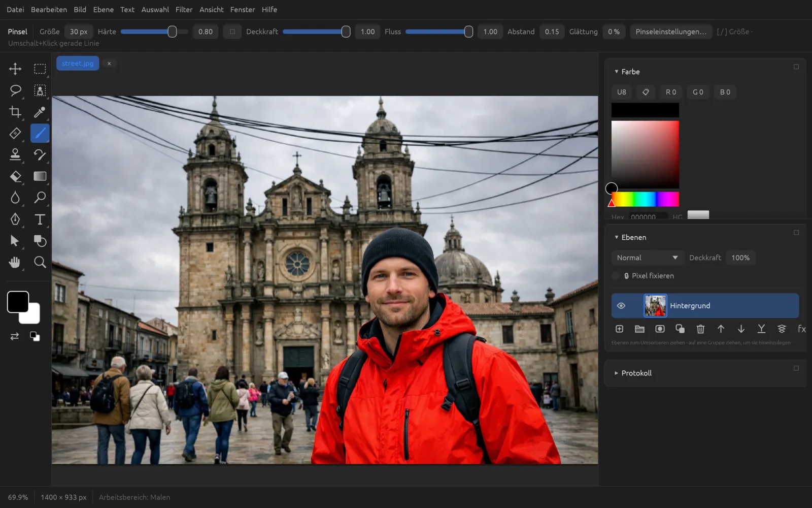Viewport: 812px width, 508px height.
Task: Select the Zoom magnifier tool
Action: [x=40, y=262]
